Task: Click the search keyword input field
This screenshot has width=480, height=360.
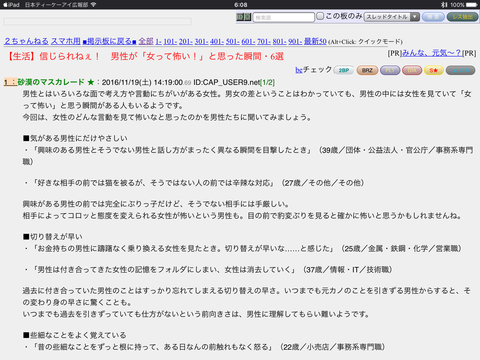Action: 284,17
